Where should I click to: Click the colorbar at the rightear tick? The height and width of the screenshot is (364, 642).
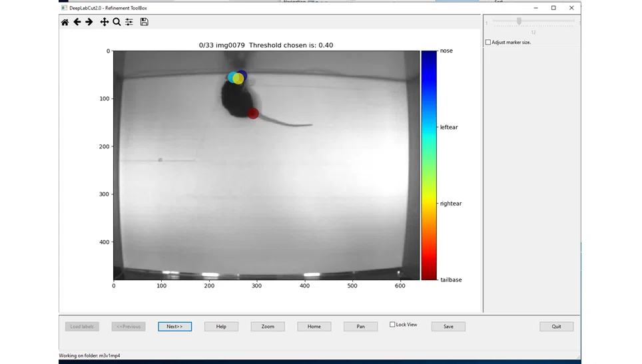click(x=429, y=203)
